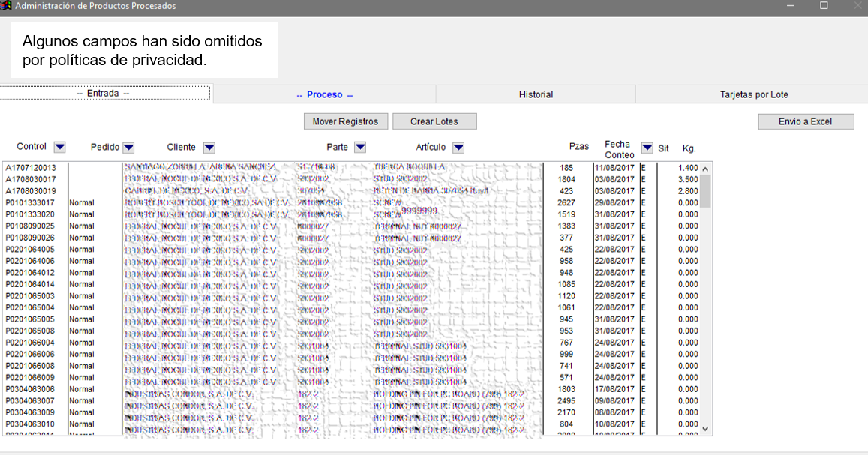Click the scrollbar up arrow in the table
The image size is (868, 455).
tap(704, 169)
